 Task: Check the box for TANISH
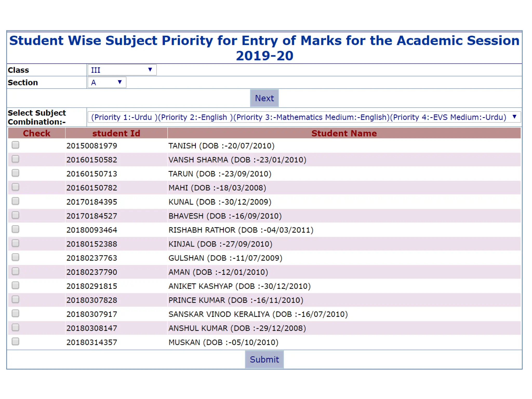point(15,145)
